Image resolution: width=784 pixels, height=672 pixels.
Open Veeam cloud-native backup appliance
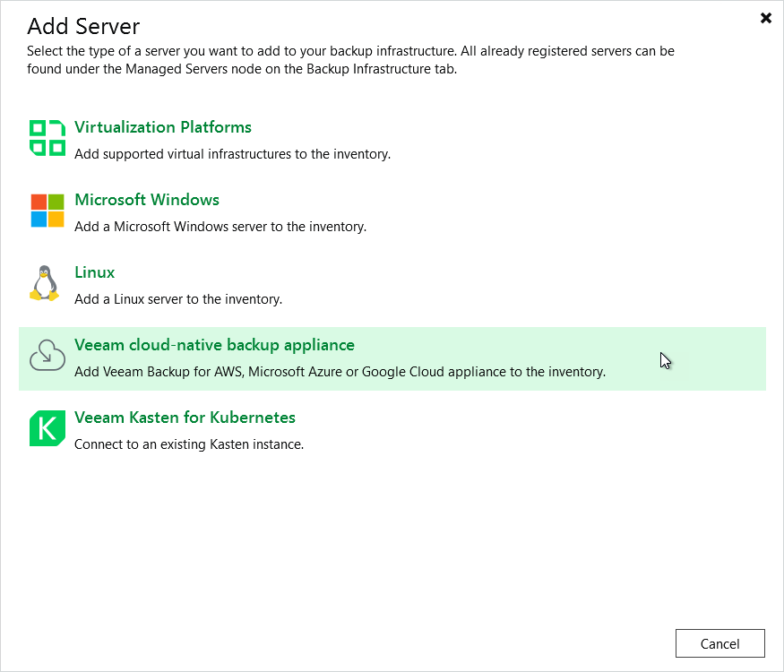point(214,345)
